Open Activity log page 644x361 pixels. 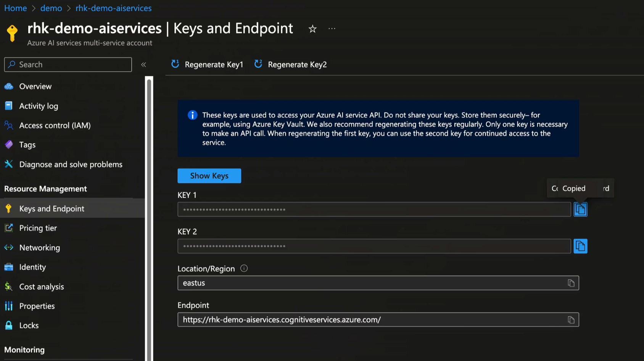[39, 106]
